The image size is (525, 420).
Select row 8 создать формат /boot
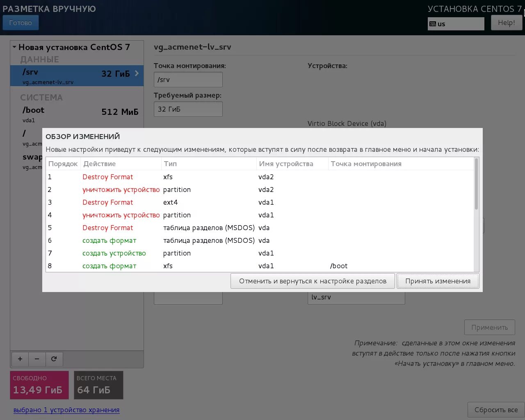click(x=260, y=266)
